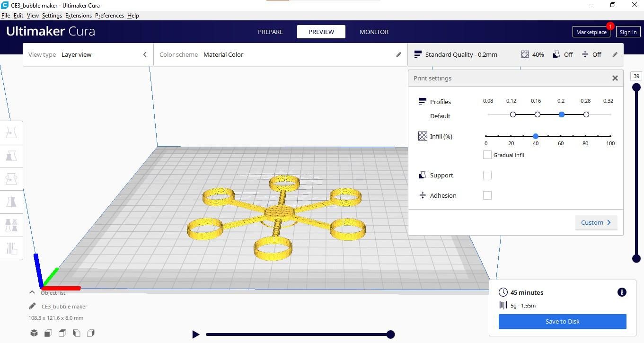The height and width of the screenshot is (343, 644).
Task: Enable the Support checkbox
Action: (487, 175)
